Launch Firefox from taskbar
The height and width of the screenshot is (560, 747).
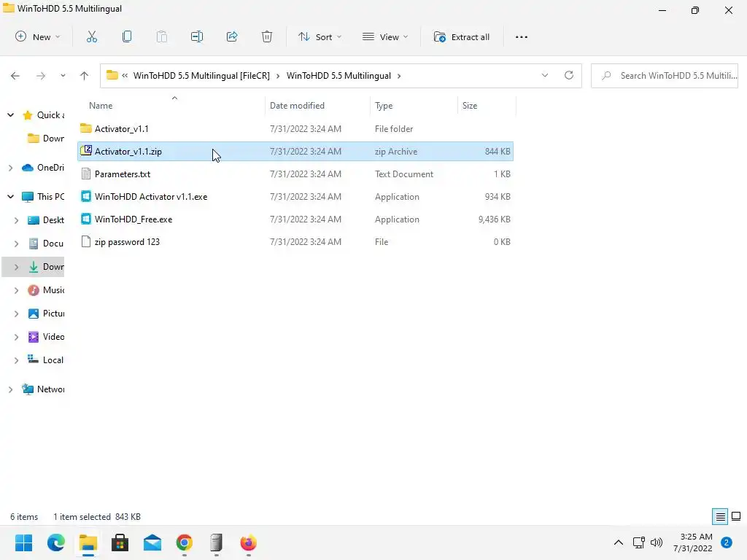pyautogui.click(x=248, y=542)
